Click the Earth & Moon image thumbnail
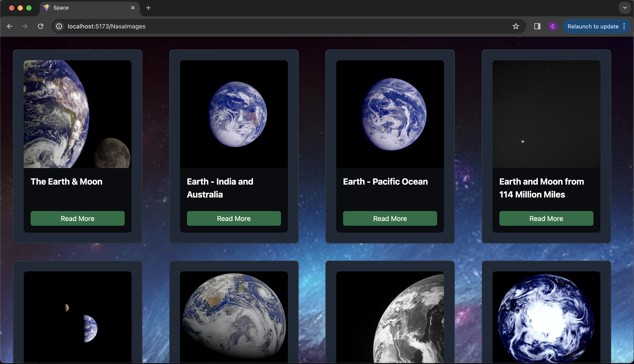 (78, 114)
